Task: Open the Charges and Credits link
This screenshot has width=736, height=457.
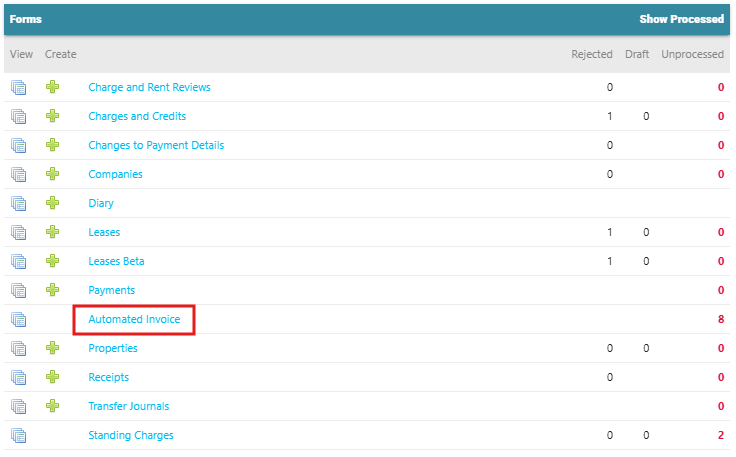Action: coord(137,116)
